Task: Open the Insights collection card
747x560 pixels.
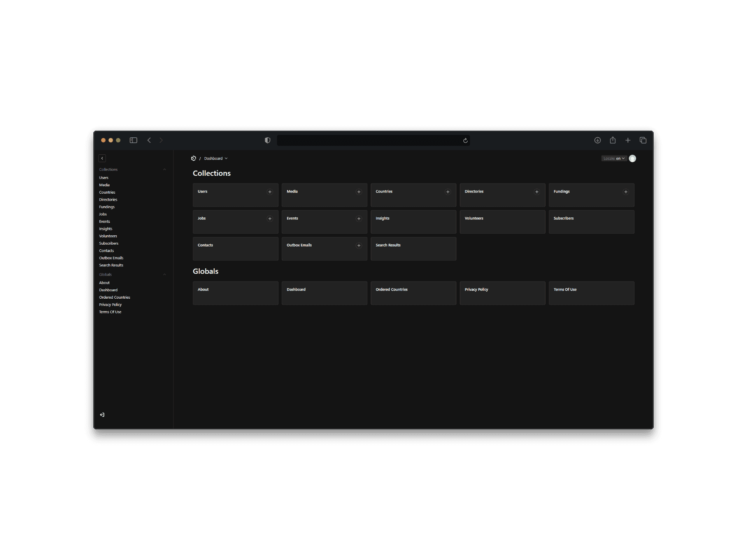Action: (x=413, y=222)
